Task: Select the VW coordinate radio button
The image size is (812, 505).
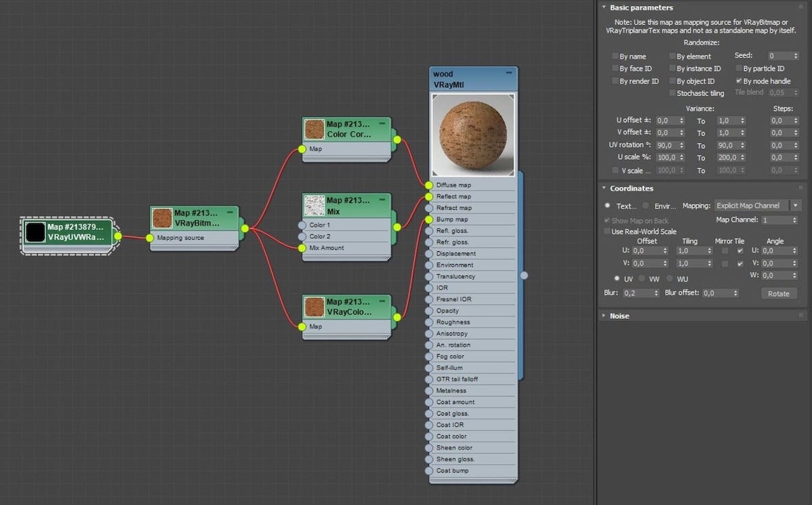Action: [x=642, y=278]
